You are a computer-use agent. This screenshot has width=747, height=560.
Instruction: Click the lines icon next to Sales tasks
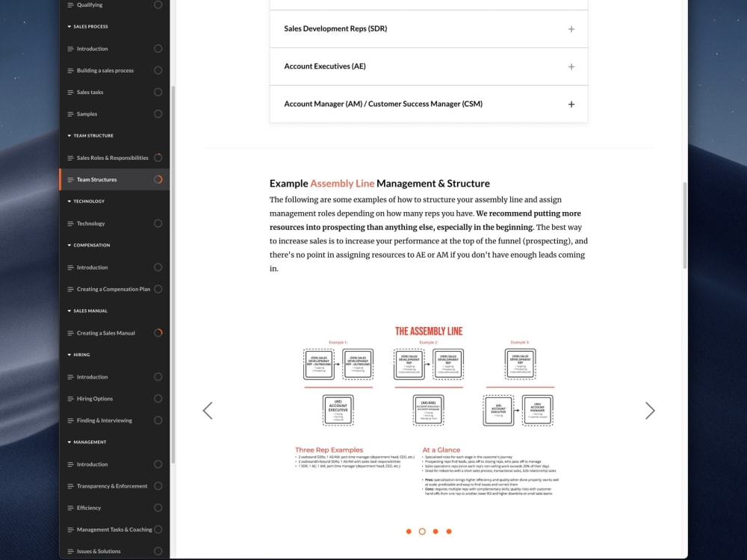coord(70,93)
